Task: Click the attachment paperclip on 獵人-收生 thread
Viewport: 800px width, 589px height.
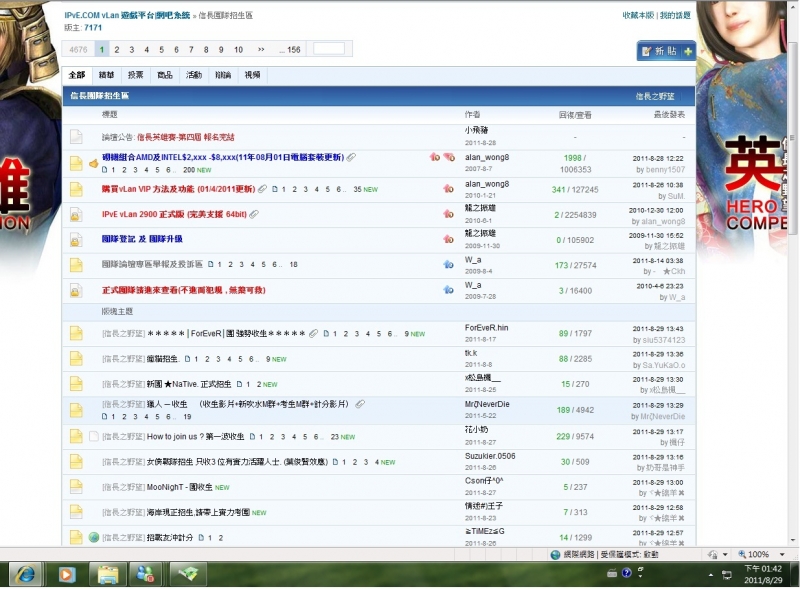Action: (360, 404)
